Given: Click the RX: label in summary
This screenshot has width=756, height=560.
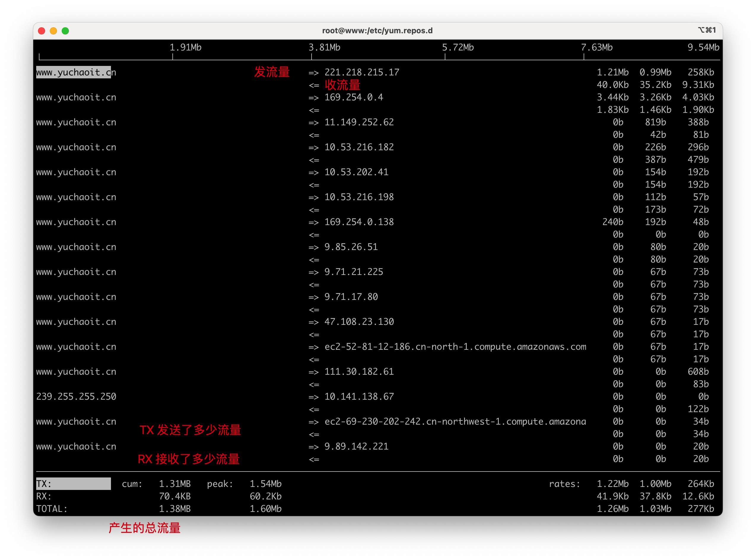Looking at the screenshot, I should (x=44, y=496).
